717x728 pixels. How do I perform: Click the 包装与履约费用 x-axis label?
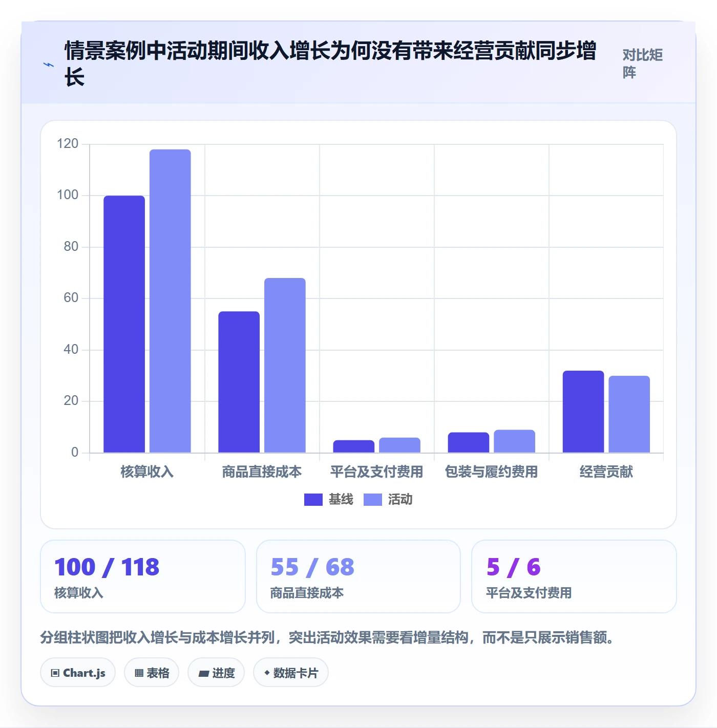click(x=491, y=472)
